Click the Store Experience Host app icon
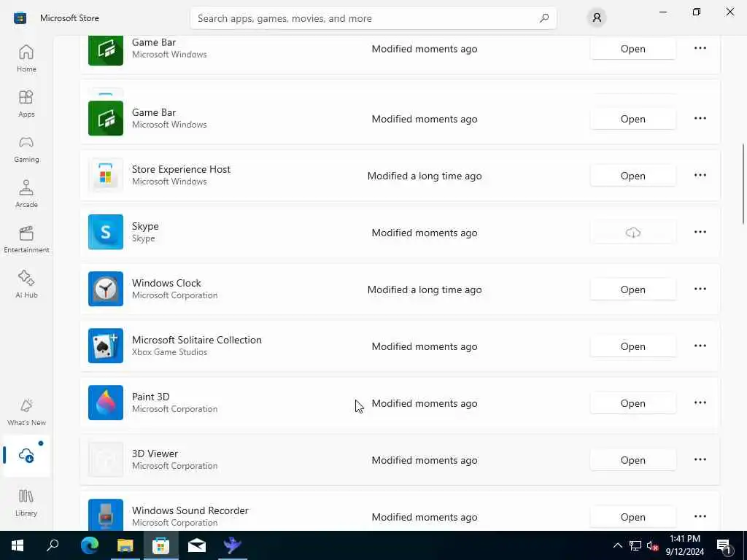 point(106,175)
